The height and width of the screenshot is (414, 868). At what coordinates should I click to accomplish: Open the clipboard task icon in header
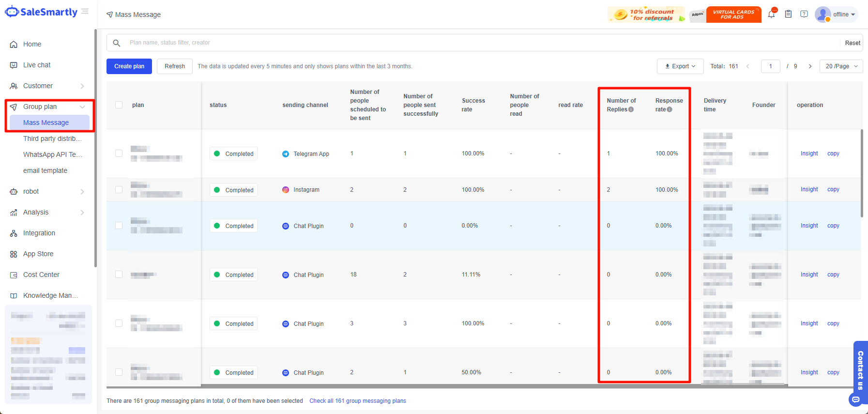(x=788, y=15)
